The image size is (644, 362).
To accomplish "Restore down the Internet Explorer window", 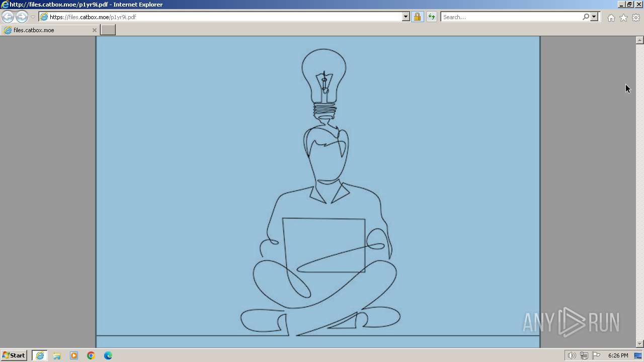I will [629, 4].
